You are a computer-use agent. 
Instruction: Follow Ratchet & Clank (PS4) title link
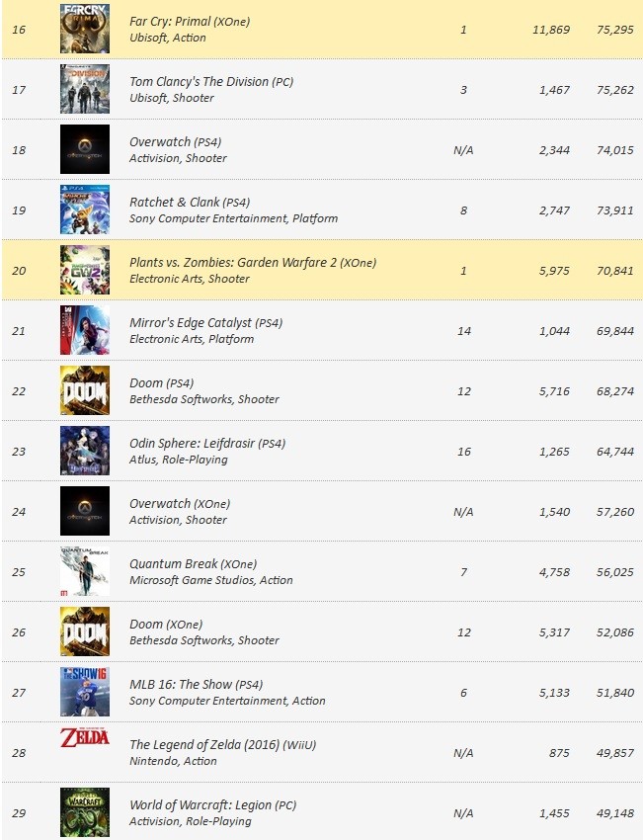point(190,202)
